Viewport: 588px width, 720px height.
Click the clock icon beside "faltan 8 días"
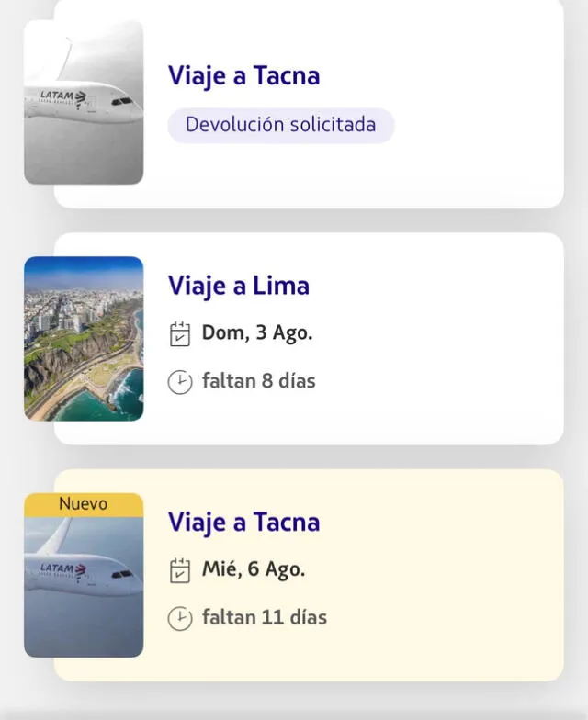180,381
